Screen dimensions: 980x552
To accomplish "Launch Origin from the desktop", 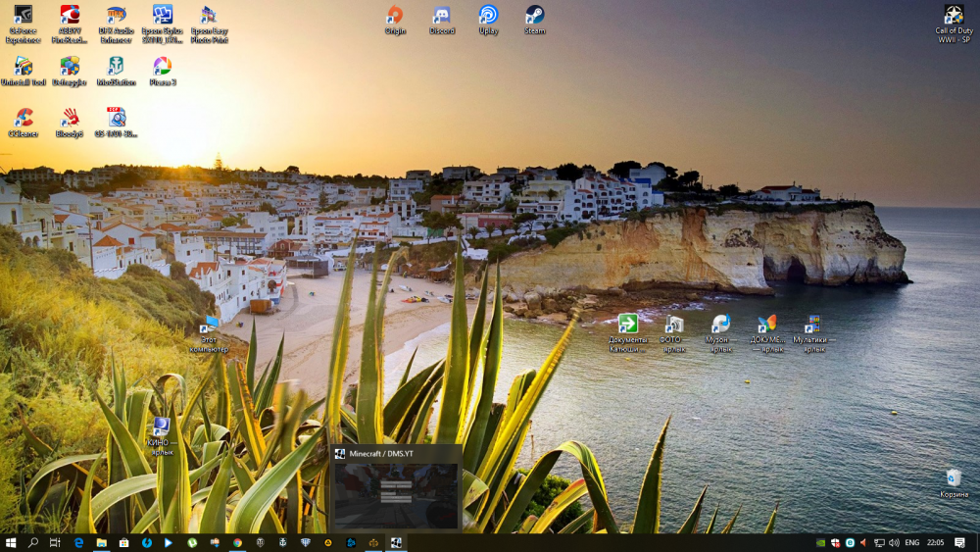I will point(395,16).
